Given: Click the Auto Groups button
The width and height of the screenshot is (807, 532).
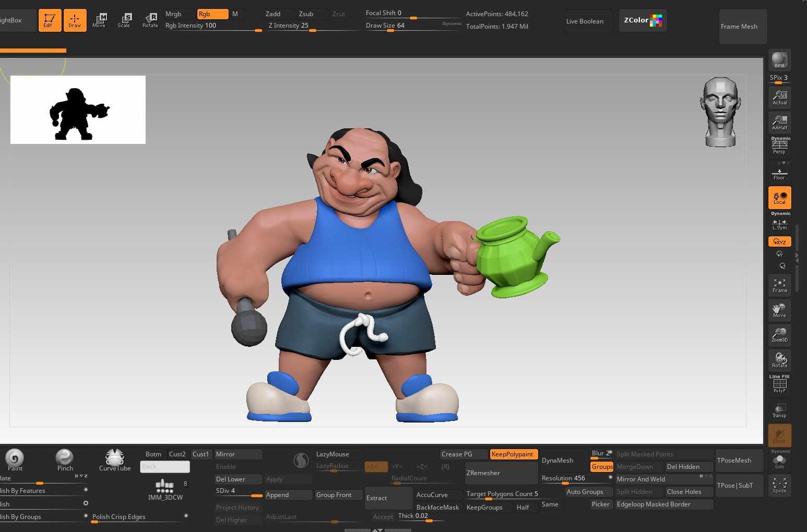Looking at the screenshot, I should coord(589,492).
